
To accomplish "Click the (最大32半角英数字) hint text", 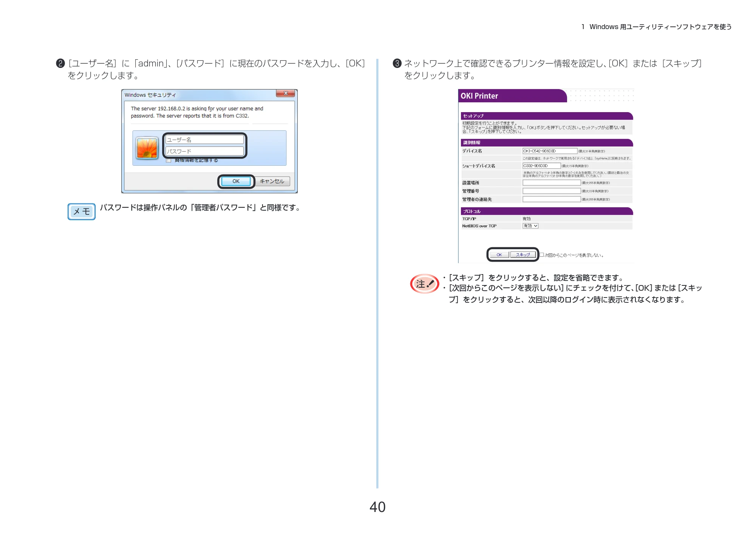I will coord(595,191).
